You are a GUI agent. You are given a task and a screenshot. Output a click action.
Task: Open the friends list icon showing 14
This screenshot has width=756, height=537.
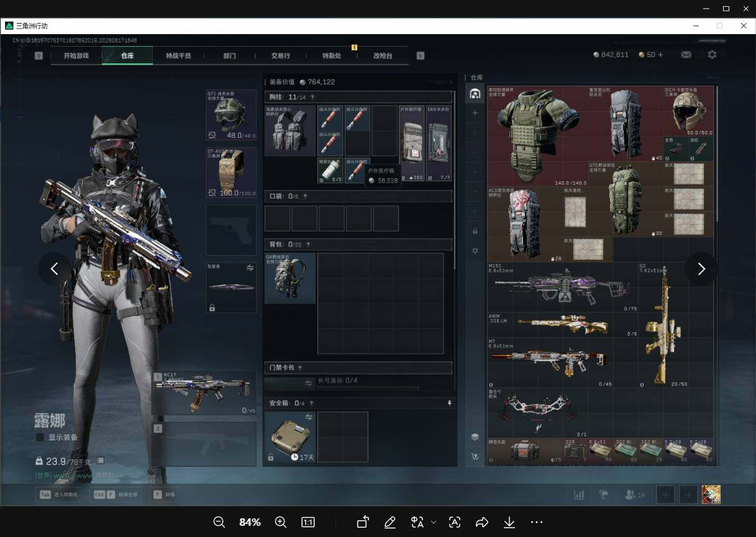click(x=634, y=495)
